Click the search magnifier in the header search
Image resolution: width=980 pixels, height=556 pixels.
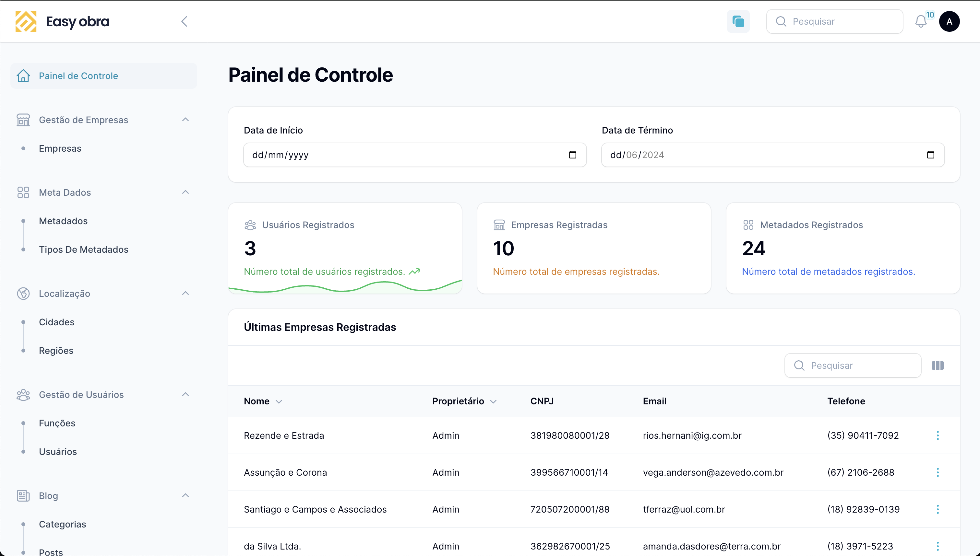coord(781,21)
